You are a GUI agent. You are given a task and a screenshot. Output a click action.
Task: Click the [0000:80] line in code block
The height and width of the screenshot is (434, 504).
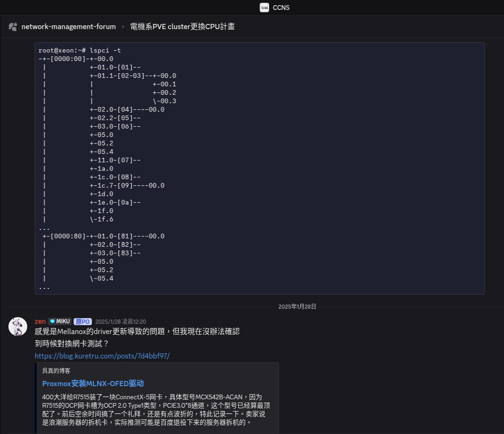click(x=103, y=236)
